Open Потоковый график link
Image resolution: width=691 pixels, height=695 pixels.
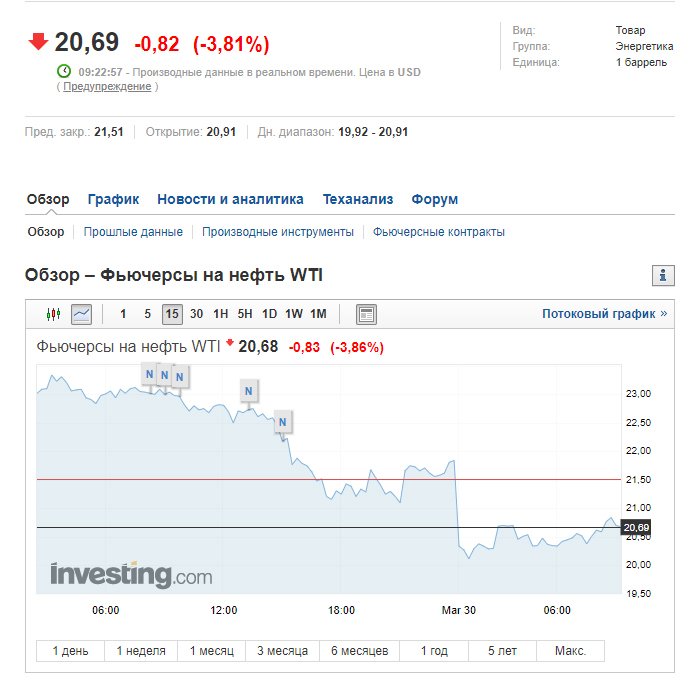(x=605, y=314)
